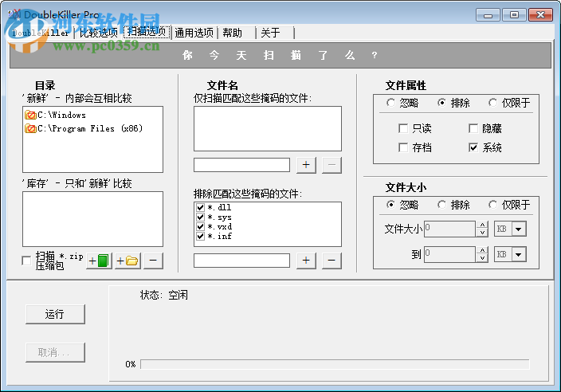This screenshot has height=392, width=561.
Task: Click the 0% progress label
Action: [131, 364]
